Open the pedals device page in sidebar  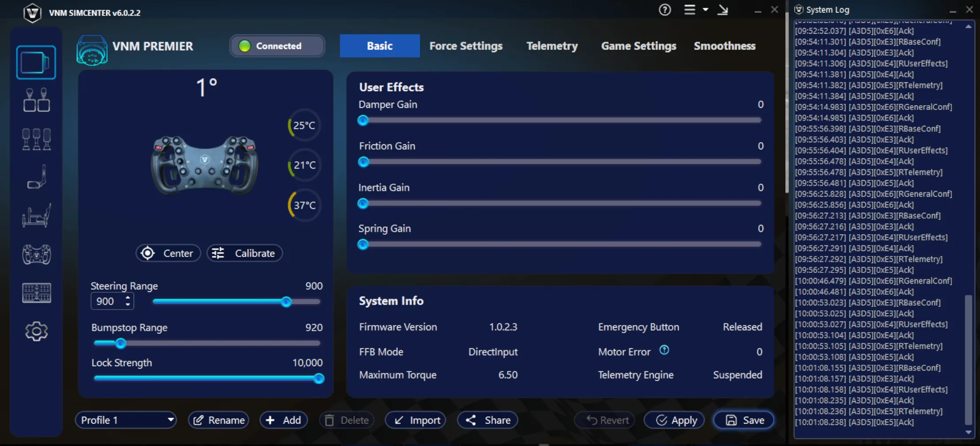pos(36,139)
